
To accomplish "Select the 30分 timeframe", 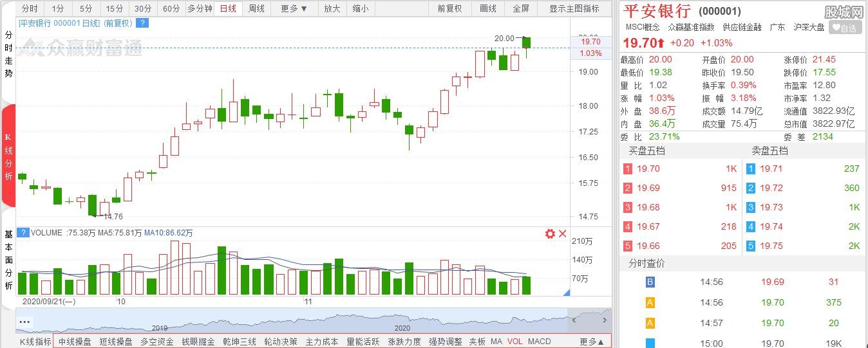I will click(x=143, y=9).
